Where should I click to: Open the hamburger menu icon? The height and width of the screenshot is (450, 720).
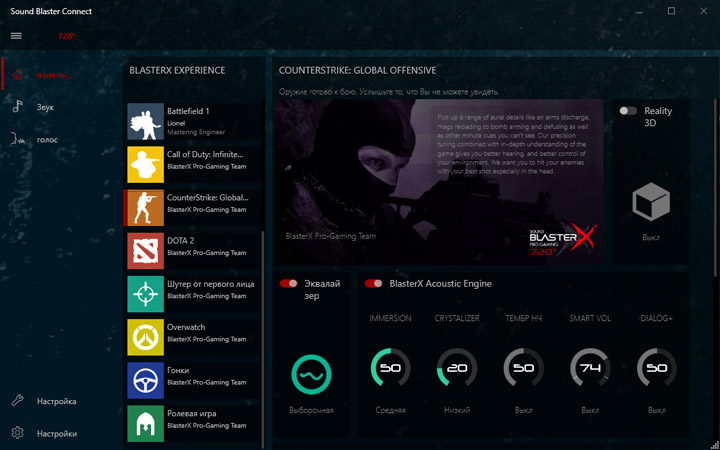tap(16, 36)
